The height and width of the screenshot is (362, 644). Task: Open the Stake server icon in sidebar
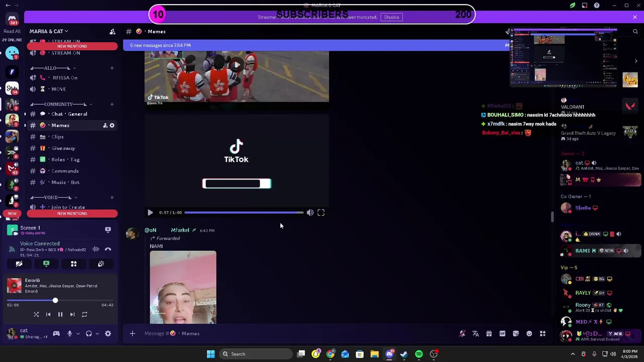(12, 89)
